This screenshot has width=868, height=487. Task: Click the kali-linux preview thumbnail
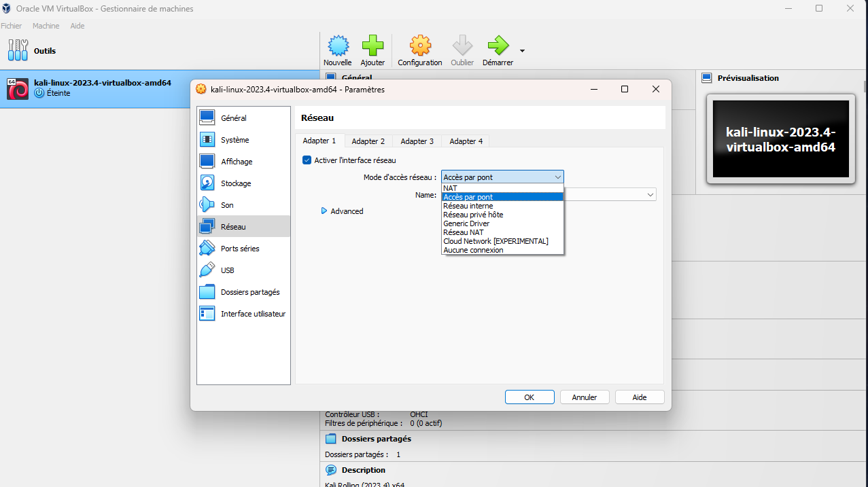point(780,139)
